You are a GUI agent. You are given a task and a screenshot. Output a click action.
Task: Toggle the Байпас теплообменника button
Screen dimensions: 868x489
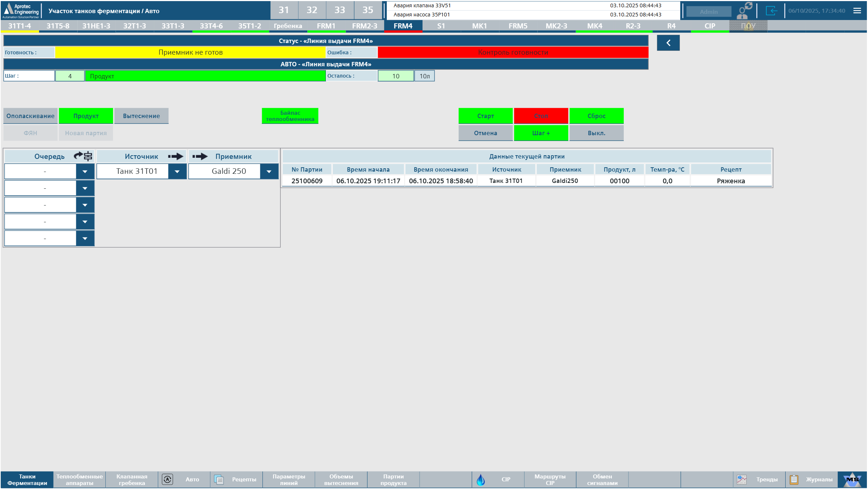290,116
